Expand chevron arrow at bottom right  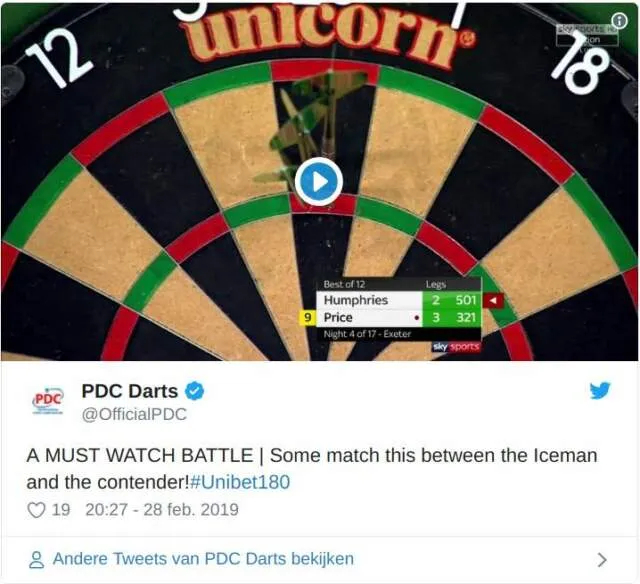point(602,560)
